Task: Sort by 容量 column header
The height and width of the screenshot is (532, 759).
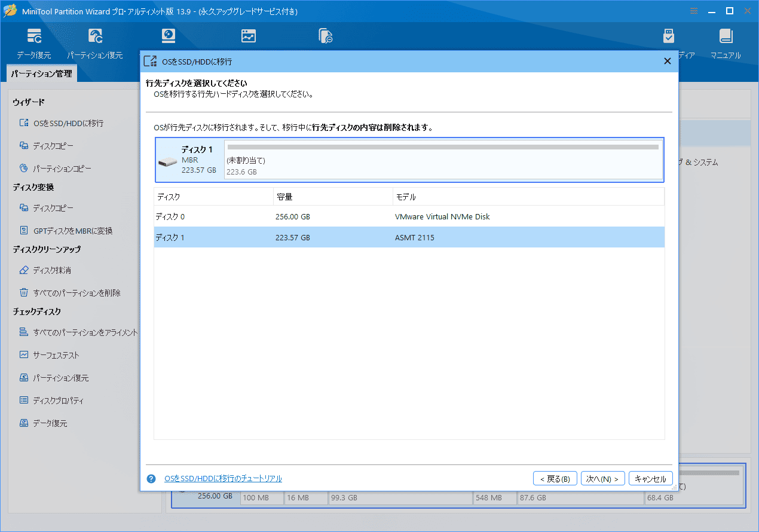Action: pos(333,197)
